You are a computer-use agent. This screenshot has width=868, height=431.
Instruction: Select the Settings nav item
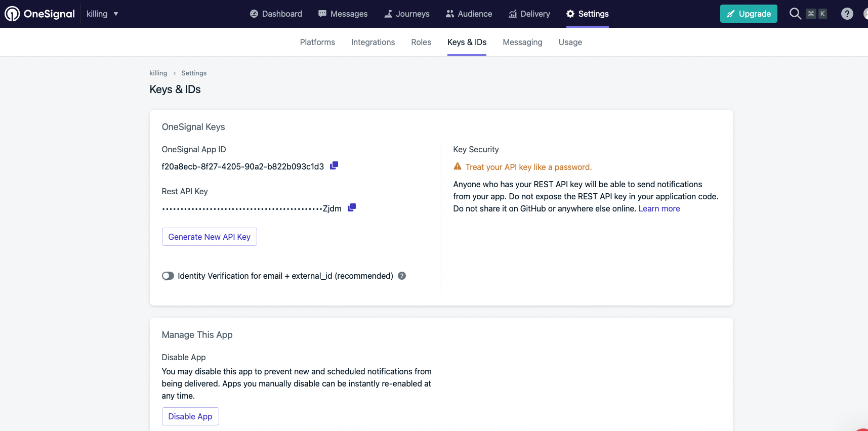coord(587,14)
